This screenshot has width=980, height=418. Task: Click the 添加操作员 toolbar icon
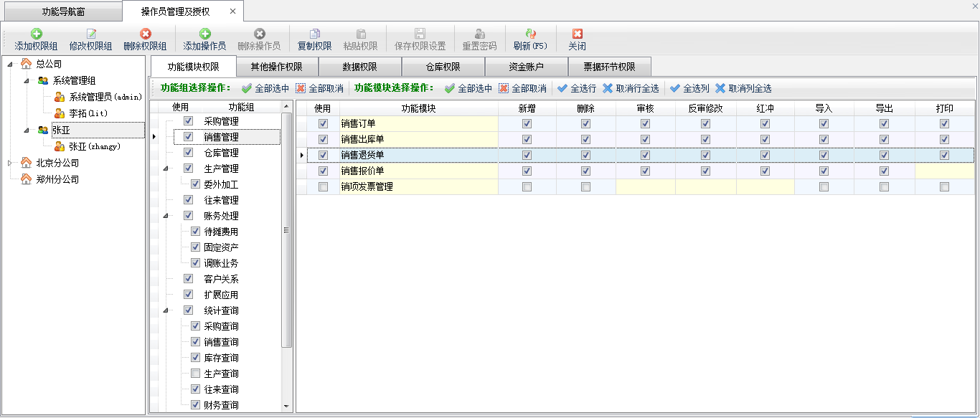pos(204,34)
